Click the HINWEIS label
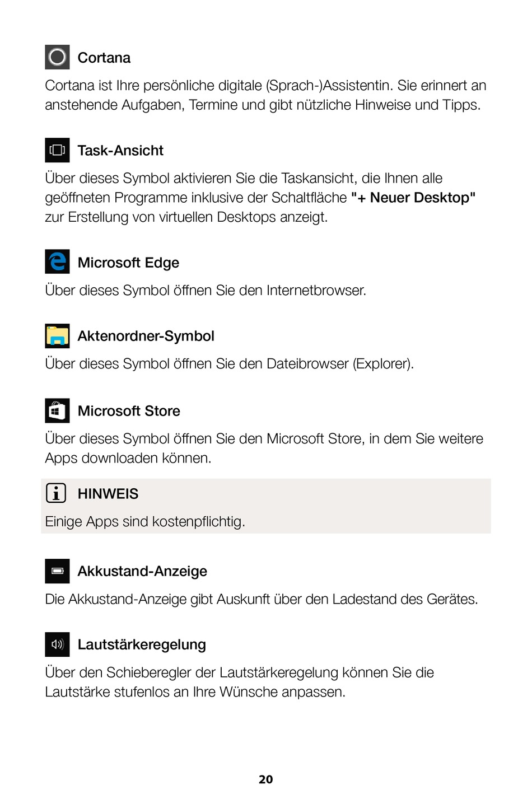The width and height of the screenshot is (532, 785). tap(108, 494)
